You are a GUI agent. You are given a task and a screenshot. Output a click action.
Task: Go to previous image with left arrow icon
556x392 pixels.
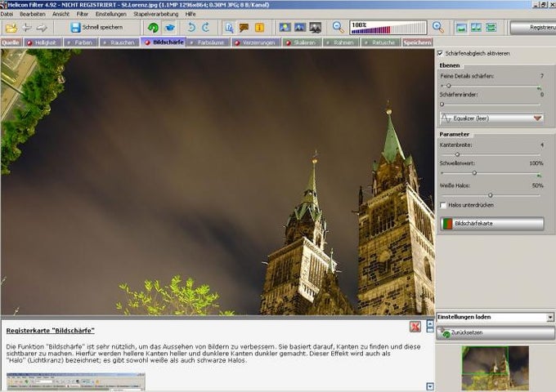(27, 27)
